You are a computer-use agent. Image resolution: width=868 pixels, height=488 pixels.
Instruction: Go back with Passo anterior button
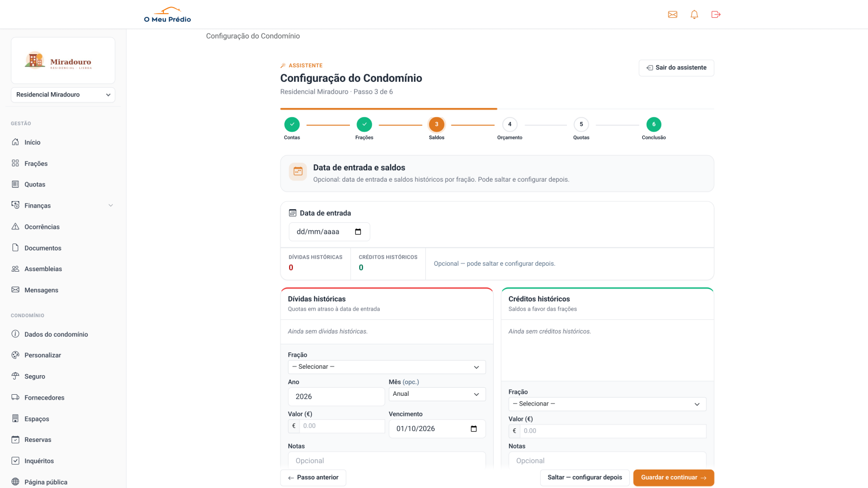point(313,478)
